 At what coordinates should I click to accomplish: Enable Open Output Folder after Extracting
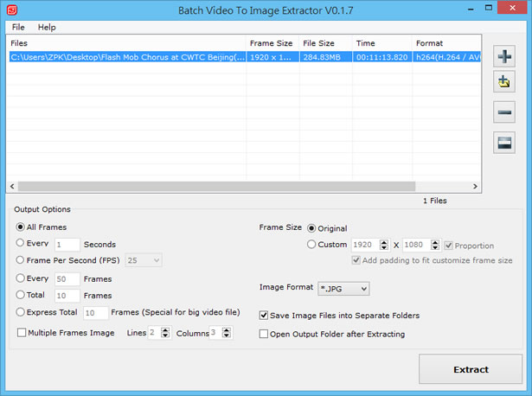[264, 334]
